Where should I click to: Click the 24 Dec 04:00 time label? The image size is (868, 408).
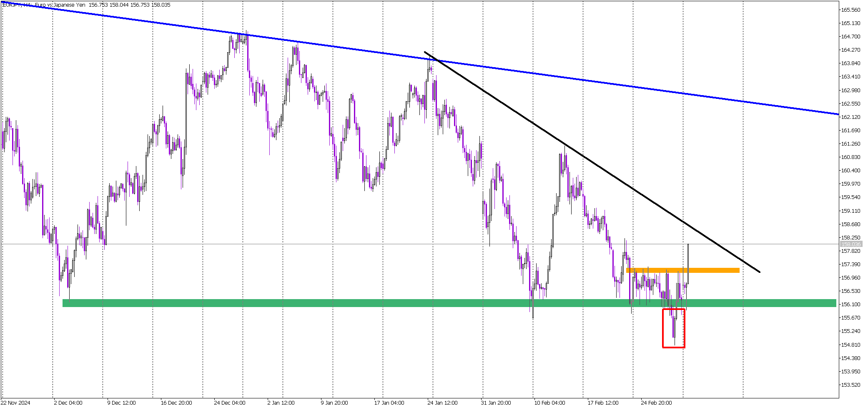230,403
